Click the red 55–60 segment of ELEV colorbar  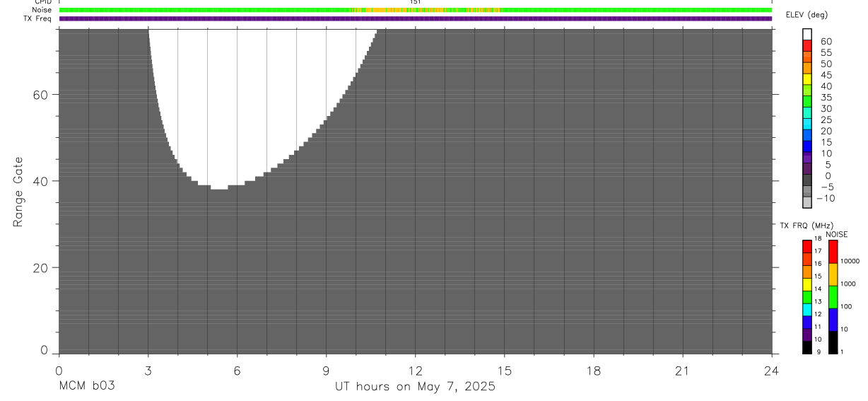[x=807, y=45]
